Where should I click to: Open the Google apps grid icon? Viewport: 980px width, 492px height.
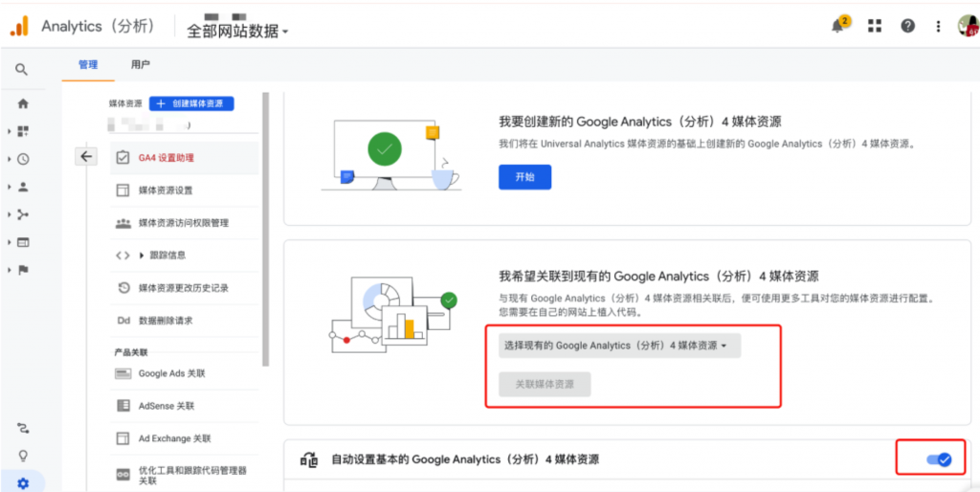(x=874, y=27)
